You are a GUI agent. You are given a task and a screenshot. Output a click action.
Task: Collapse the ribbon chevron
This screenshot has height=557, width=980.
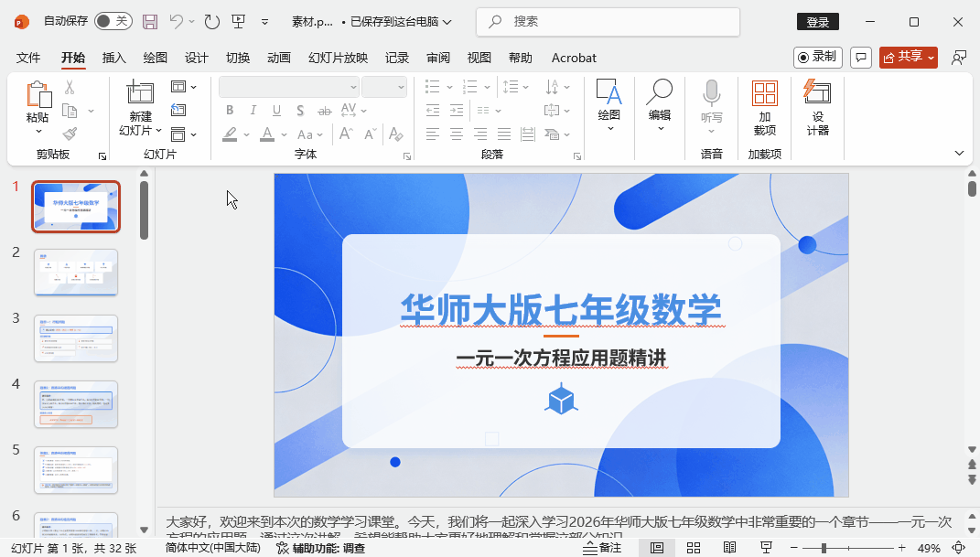pos(959,153)
